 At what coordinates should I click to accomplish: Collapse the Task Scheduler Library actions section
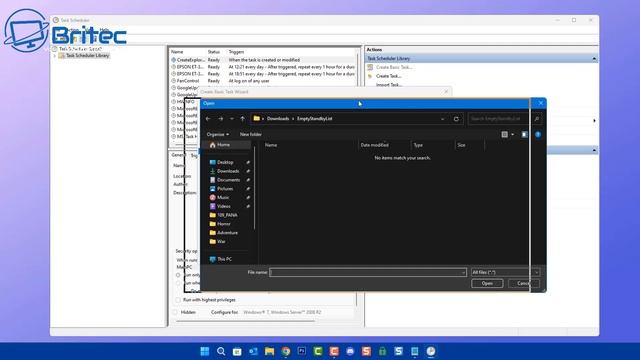pos(594,59)
